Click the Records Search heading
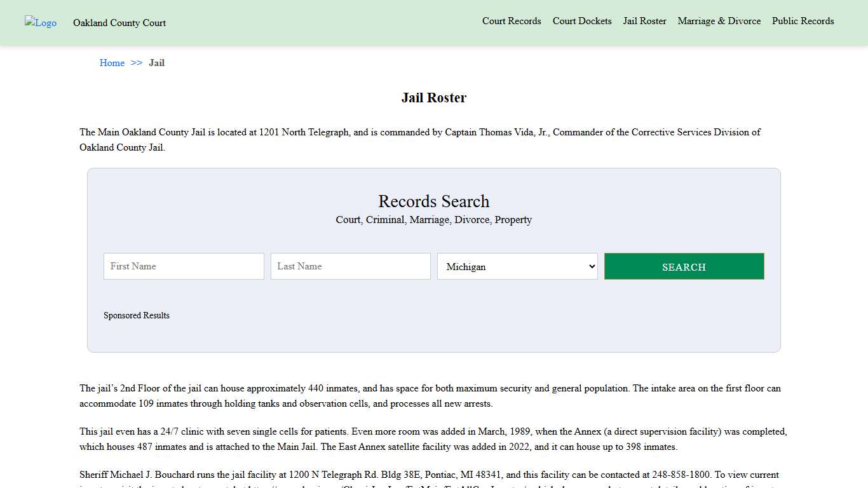Viewport: 868px width, 488px height. [x=433, y=201]
